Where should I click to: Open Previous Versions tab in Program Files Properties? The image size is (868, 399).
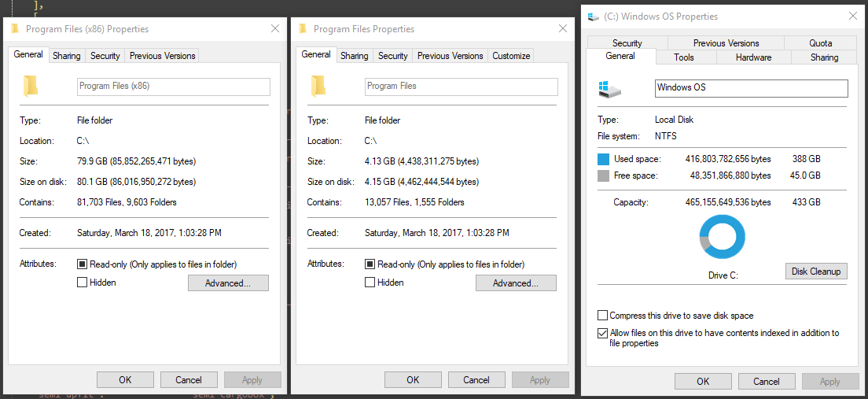click(450, 56)
